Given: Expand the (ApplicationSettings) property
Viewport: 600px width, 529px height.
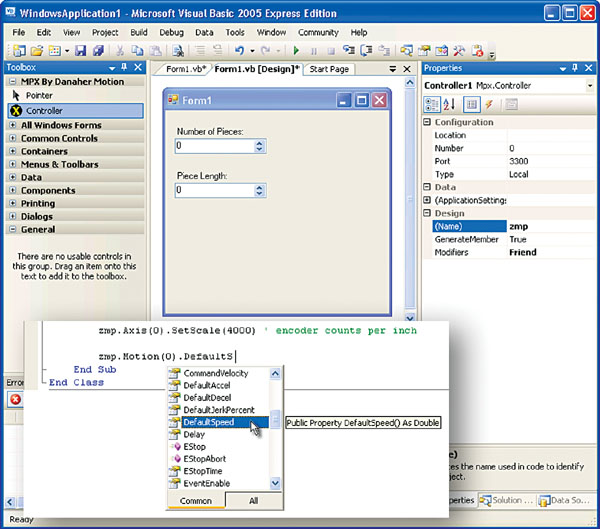Looking at the screenshot, I should pyautogui.click(x=428, y=200).
